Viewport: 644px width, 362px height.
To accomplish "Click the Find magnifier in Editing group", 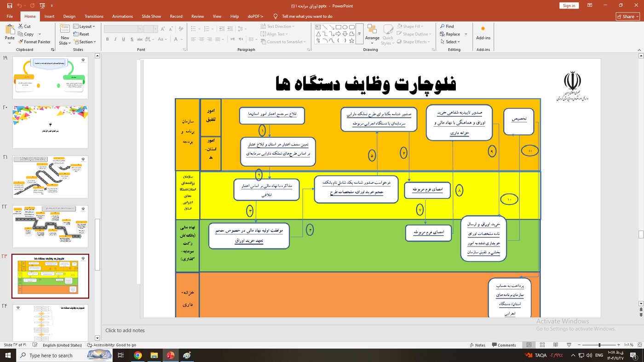I will click(443, 27).
